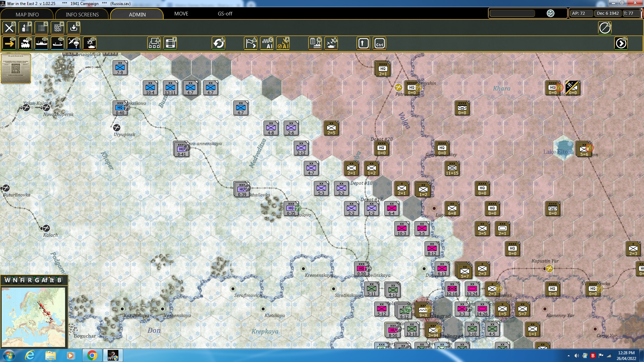Toggle the It nationality filter

[x=52, y=280]
